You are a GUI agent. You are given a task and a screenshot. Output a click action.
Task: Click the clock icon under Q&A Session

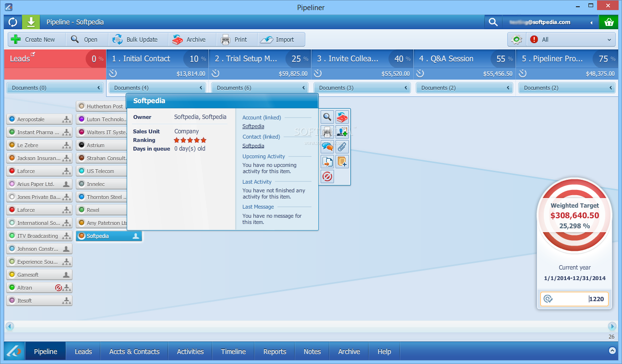click(x=420, y=73)
